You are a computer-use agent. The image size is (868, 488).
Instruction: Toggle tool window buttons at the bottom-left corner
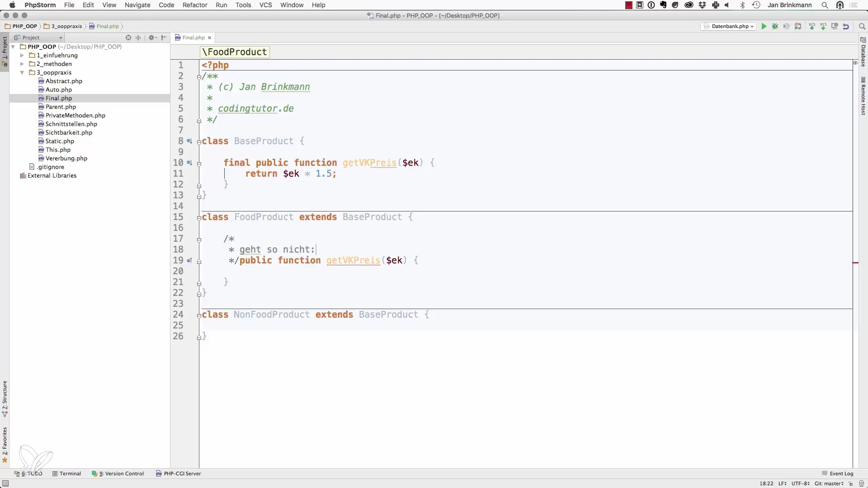(5, 483)
